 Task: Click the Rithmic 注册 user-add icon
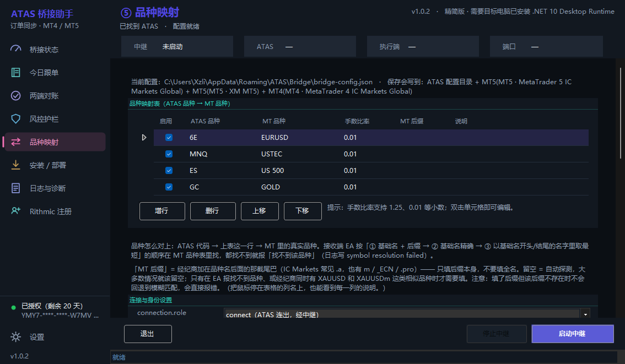click(x=15, y=211)
